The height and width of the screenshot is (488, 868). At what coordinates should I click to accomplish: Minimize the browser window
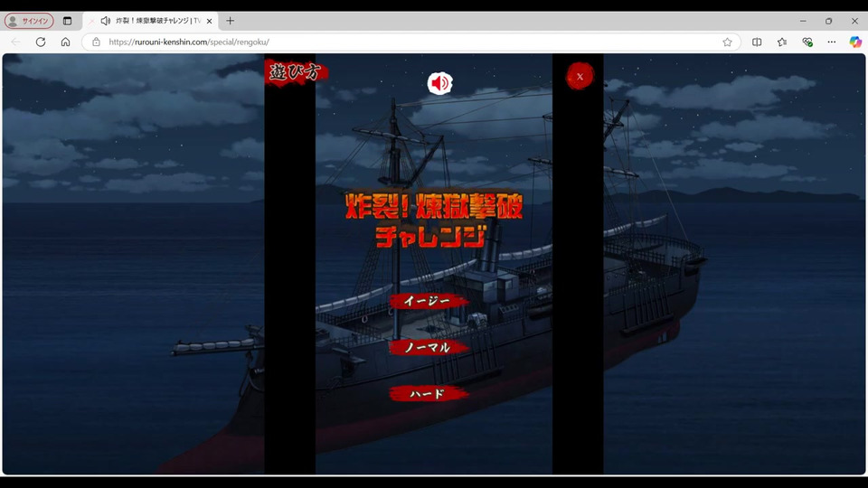click(x=803, y=21)
